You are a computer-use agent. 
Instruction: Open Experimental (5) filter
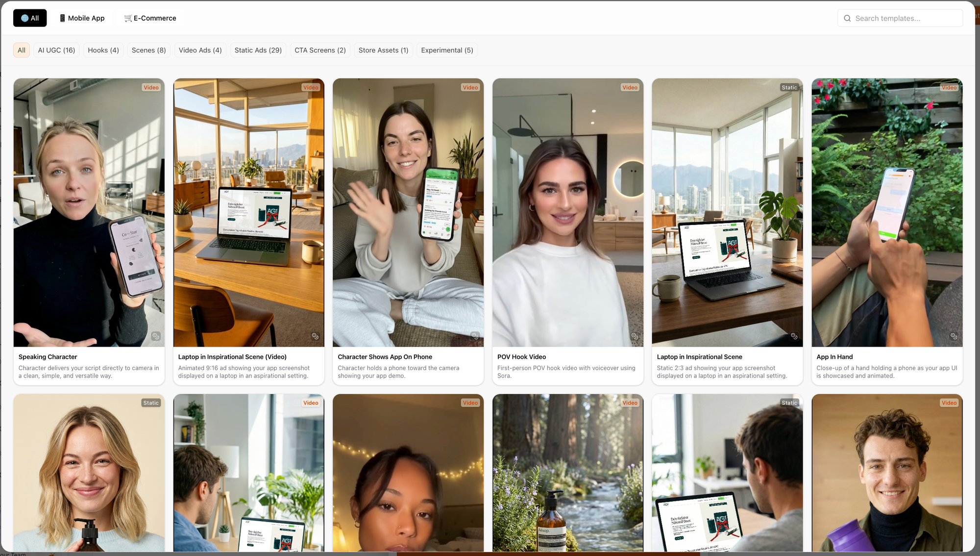pos(447,50)
